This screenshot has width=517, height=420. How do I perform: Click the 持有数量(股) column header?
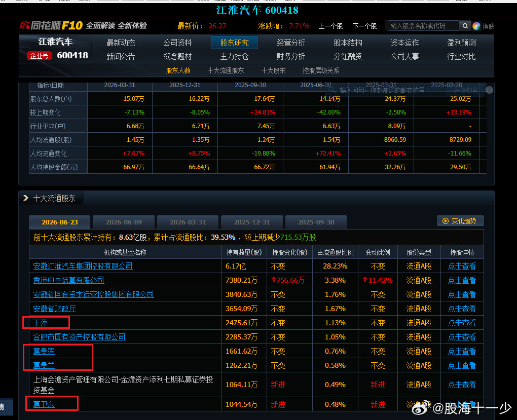point(244,252)
